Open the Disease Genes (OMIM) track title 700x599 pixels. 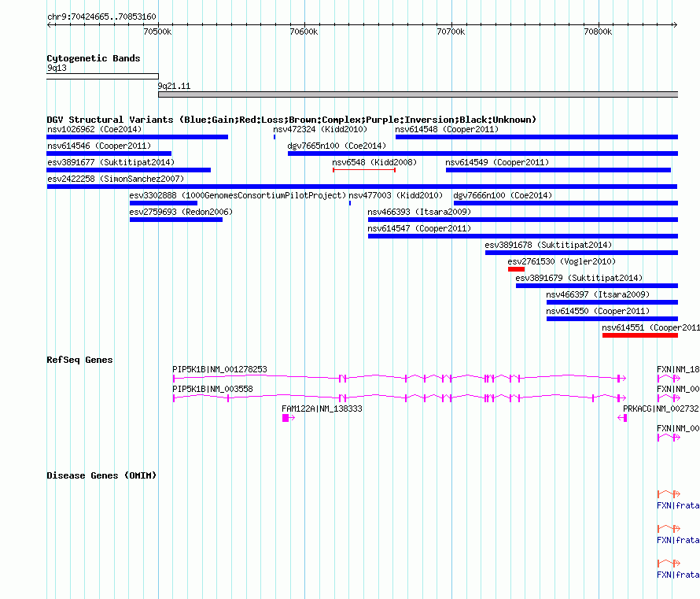pyautogui.click(x=101, y=475)
